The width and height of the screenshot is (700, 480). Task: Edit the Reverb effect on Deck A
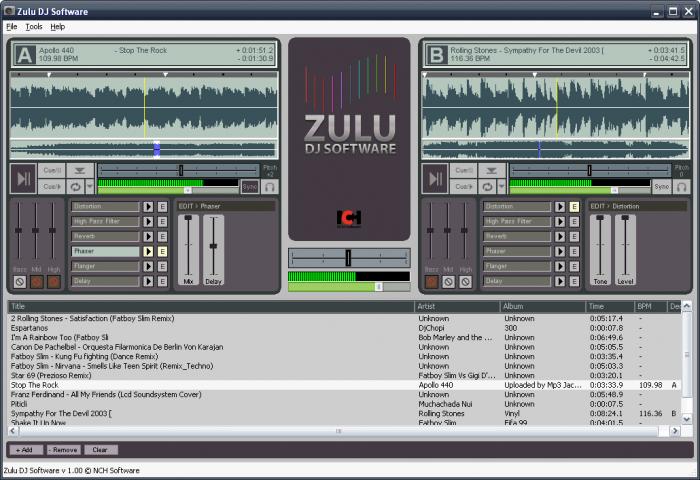(x=162, y=237)
